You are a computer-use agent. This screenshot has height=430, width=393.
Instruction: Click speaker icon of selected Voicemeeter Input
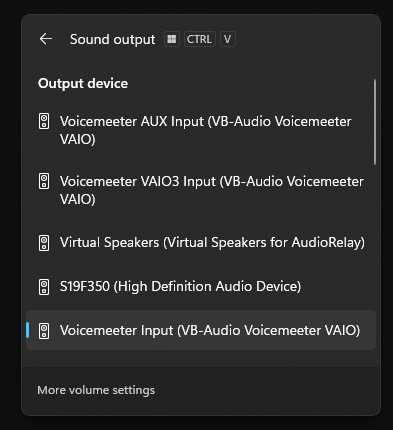point(44,331)
